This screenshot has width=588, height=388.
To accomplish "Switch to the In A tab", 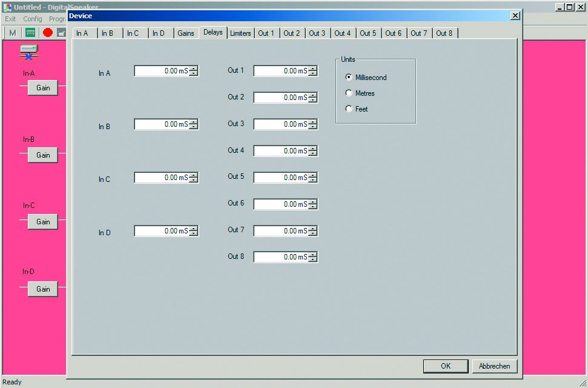I will pos(84,33).
